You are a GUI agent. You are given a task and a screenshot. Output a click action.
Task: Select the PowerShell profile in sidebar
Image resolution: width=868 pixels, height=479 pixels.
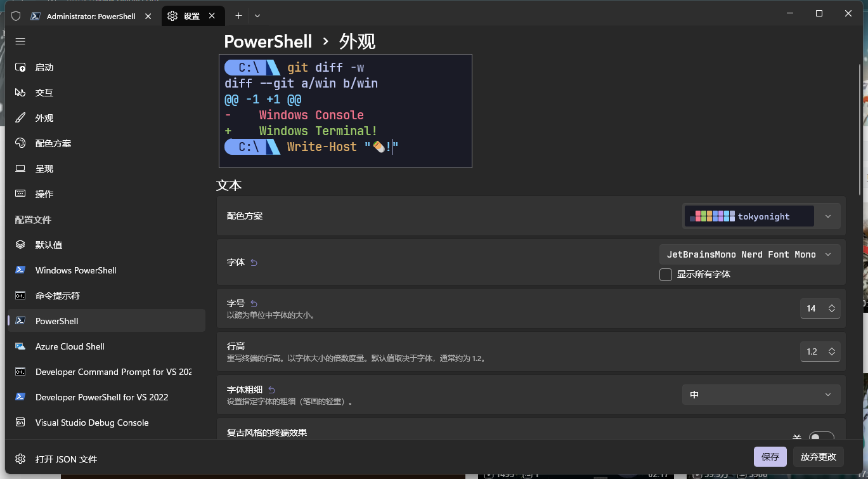tap(107, 321)
